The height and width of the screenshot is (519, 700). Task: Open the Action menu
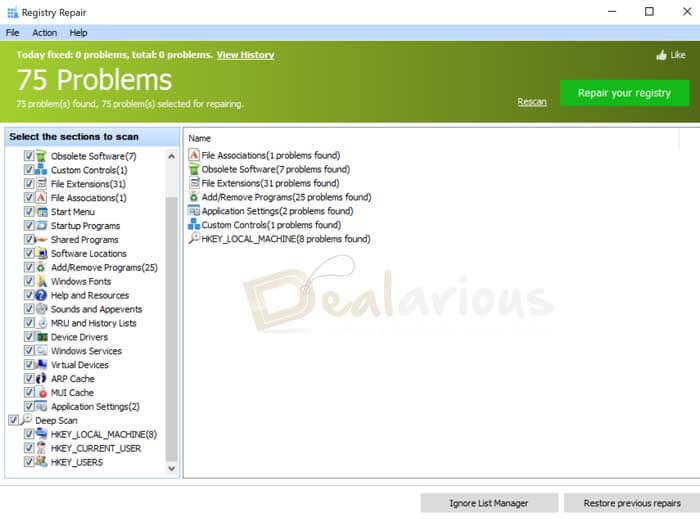click(x=44, y=33)
